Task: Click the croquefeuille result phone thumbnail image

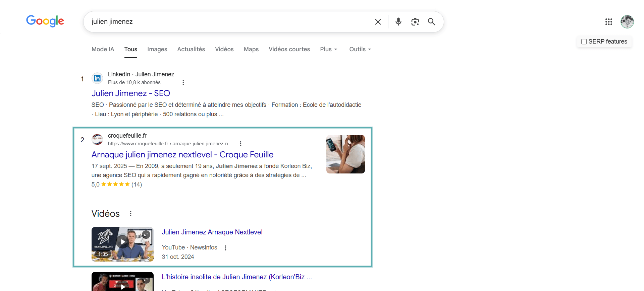Action: (x=345, y=154)
